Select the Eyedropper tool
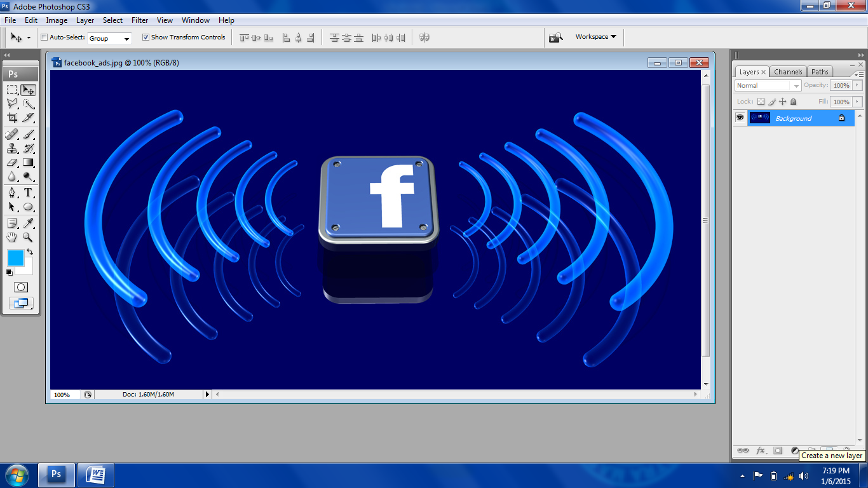This screenshot has width=868, height=488. [x=29, y=224]
